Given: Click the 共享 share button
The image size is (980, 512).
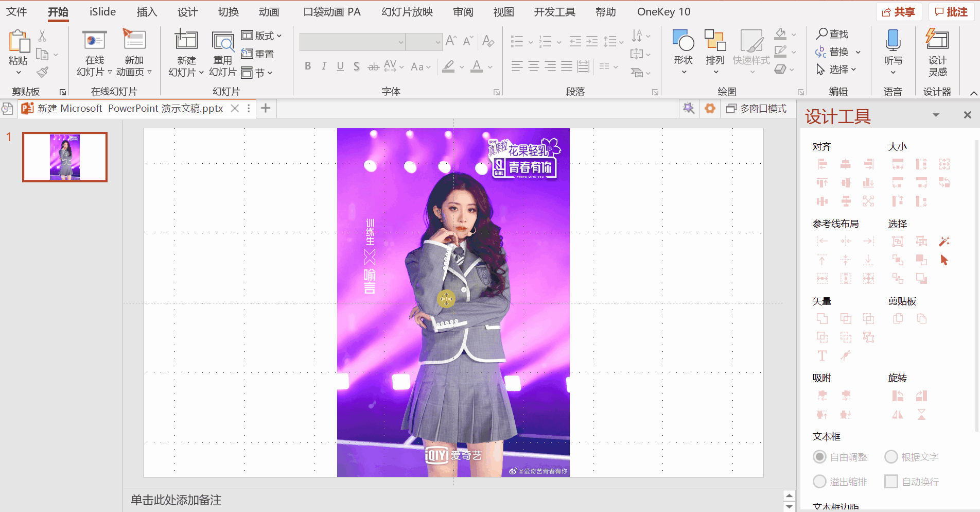Looking at the screenshot, I should [x=899, y=12].
